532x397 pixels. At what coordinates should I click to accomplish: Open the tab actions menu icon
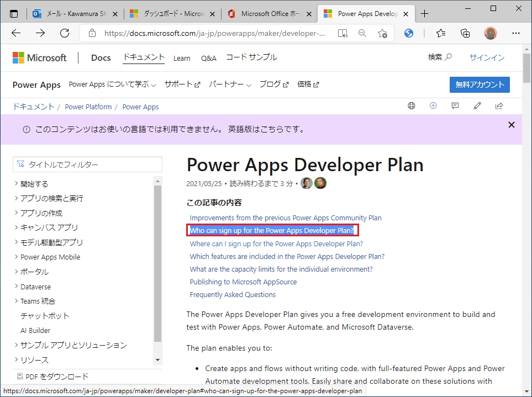point(14,14)
